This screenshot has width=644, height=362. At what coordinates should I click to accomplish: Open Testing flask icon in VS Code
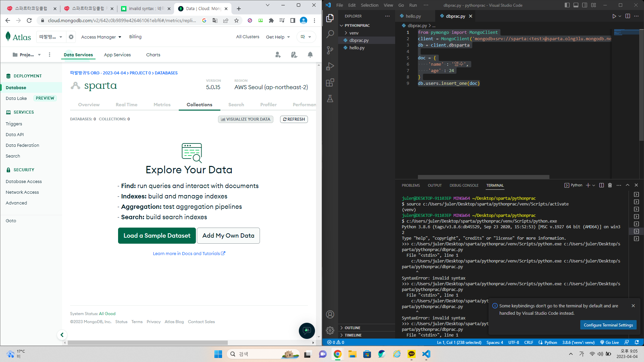click(330, 99)
